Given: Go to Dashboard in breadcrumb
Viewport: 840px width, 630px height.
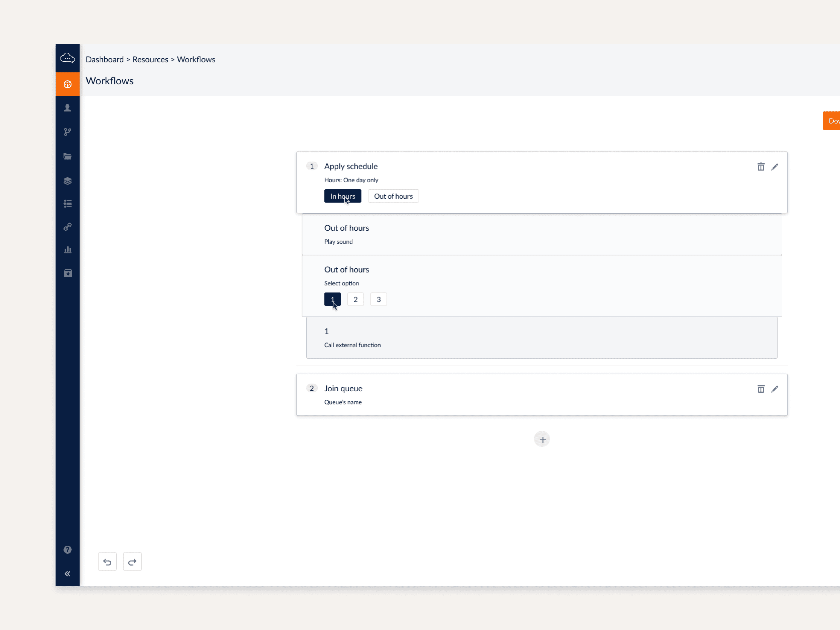Looking at the screenshot, I should (x=104, y=60).
